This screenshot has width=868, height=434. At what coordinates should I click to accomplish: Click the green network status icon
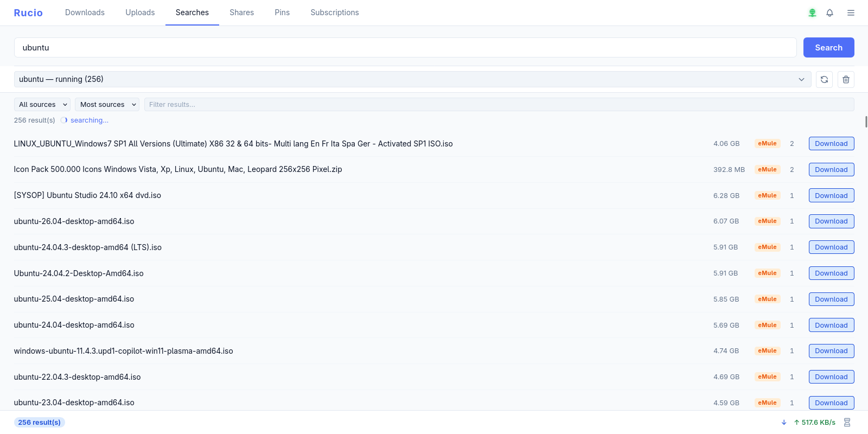[x=812, y=12]
